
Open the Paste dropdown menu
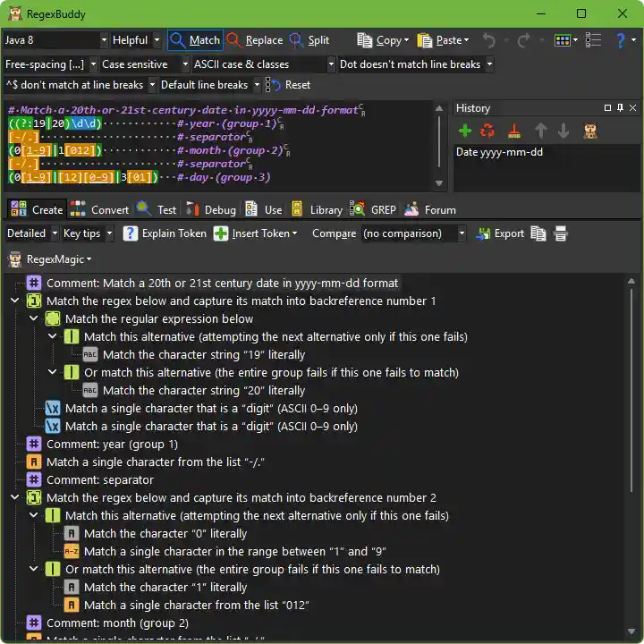pyautogui.click(x=443, y=40)
